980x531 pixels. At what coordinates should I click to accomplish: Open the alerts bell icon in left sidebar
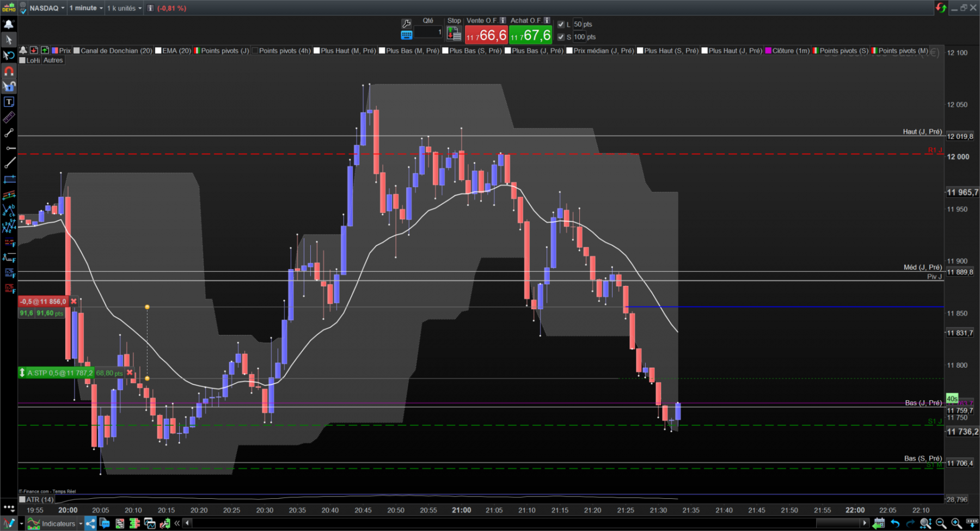tap(9, 24)
